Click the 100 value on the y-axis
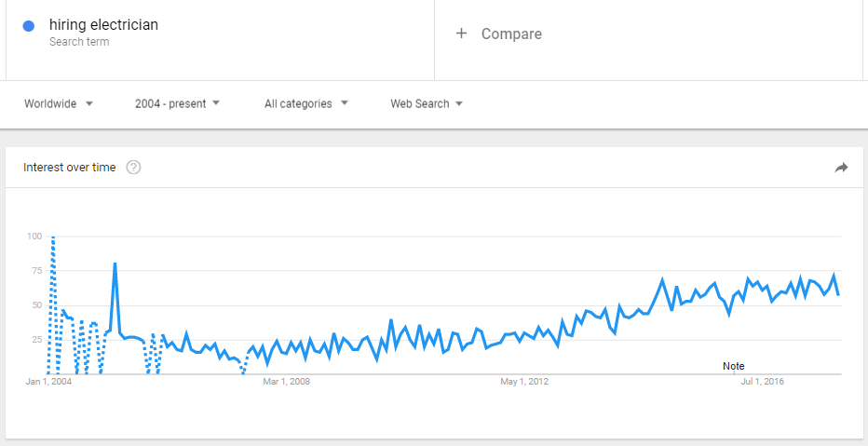Screen dimensions: 868x446 click(x=34, y=237)
